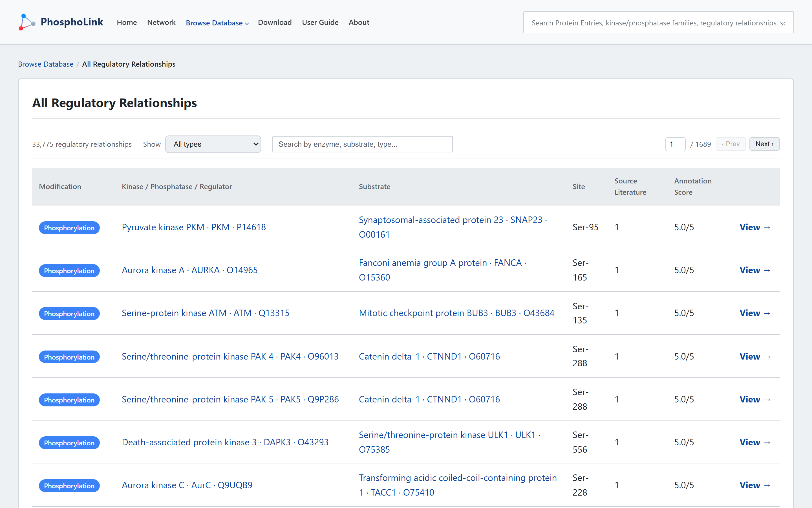
Task: Open the User Guide
Action: [320, 22]
